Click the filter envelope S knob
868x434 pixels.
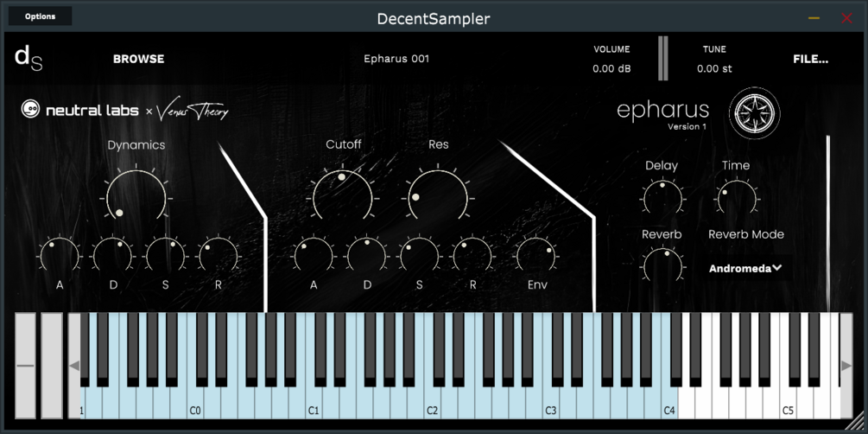[x=420, y=256]
